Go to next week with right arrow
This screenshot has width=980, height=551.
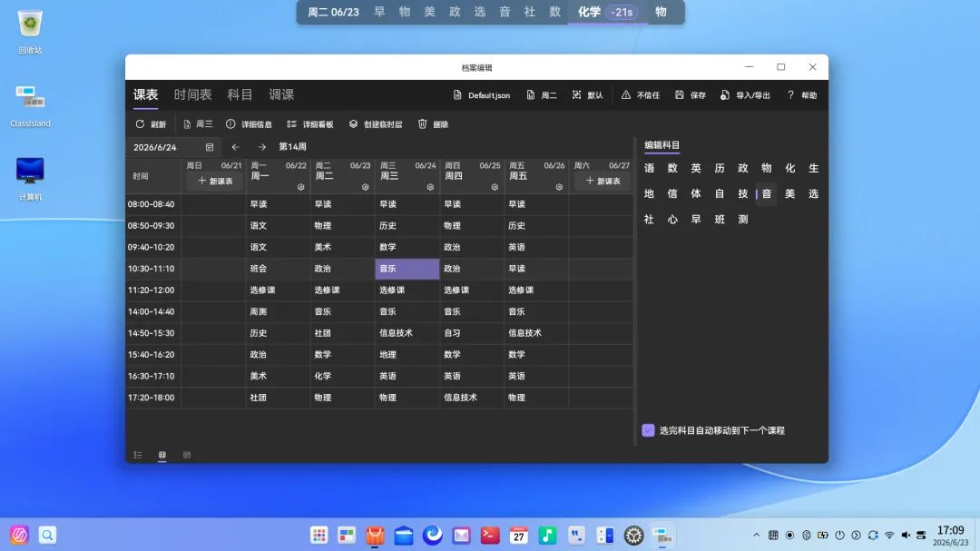(262, 147)
